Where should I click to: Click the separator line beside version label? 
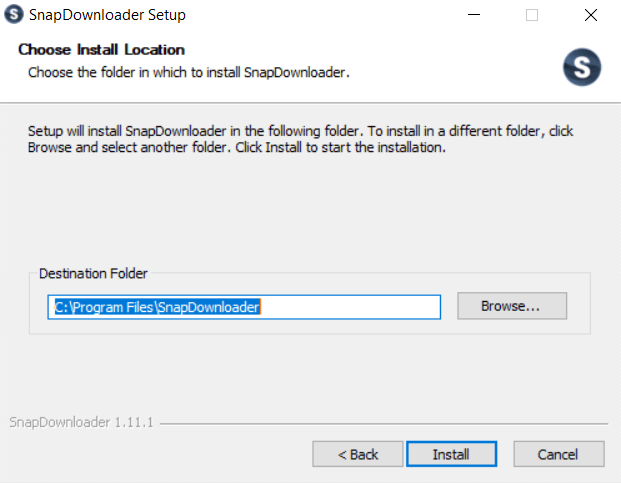coord(380,424)
